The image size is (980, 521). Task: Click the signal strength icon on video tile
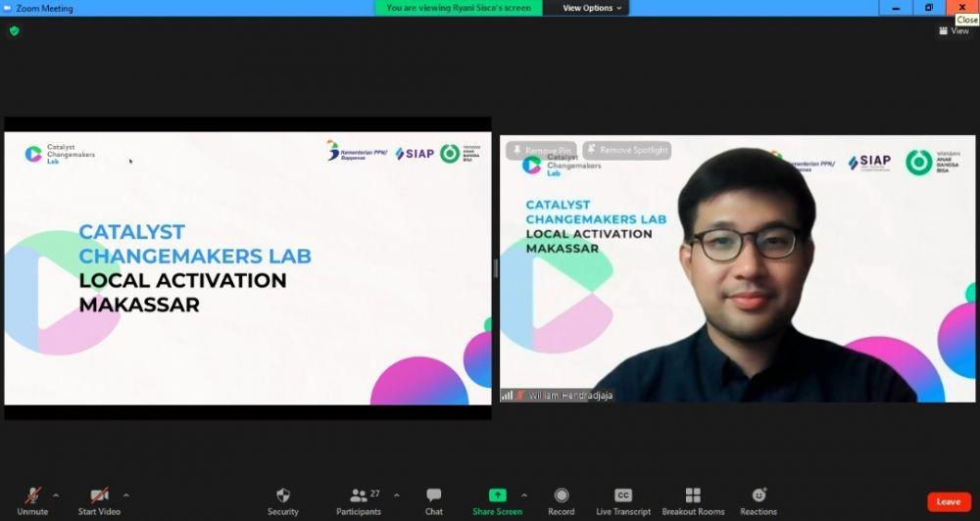[x=507, y=396]
